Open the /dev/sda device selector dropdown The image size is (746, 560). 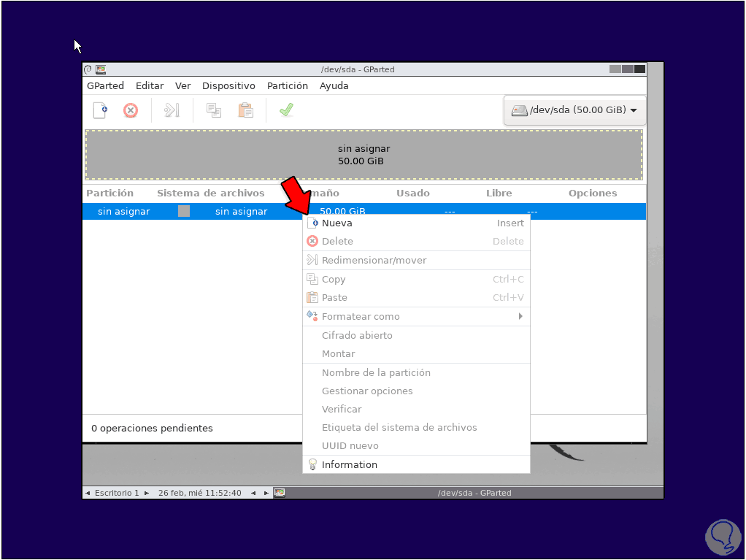click(574, 110)
